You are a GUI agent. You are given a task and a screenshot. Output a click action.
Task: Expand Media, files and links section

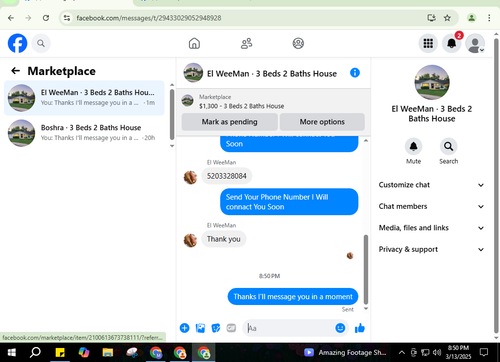pos(431,228)
